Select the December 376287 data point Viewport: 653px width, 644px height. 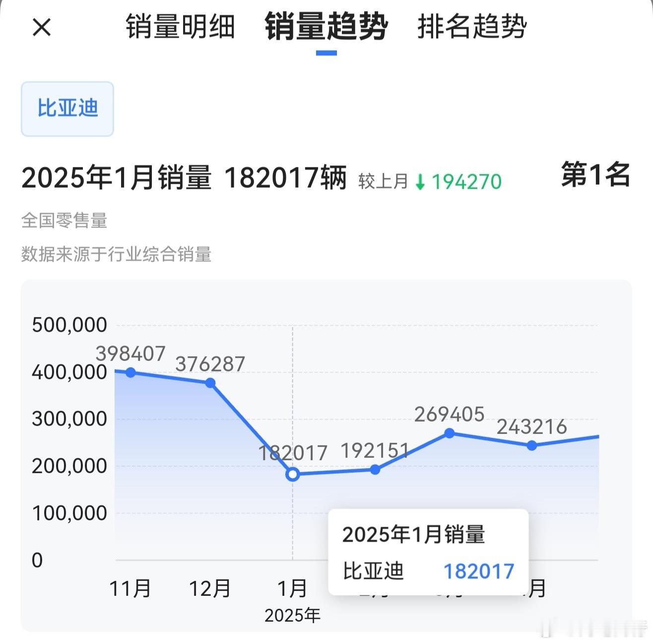point(210,382)
